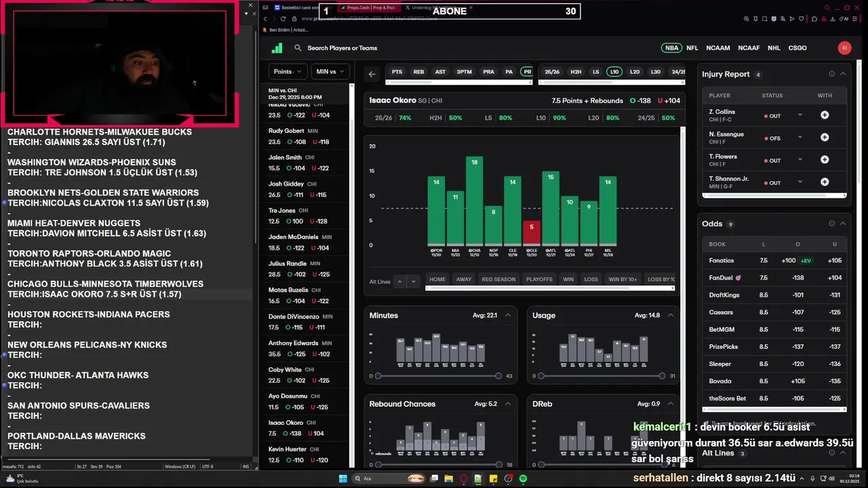This screenshot has height=488, width=868.
Task: Open Notepad++ from the taskbar
Action: [478, 479]
